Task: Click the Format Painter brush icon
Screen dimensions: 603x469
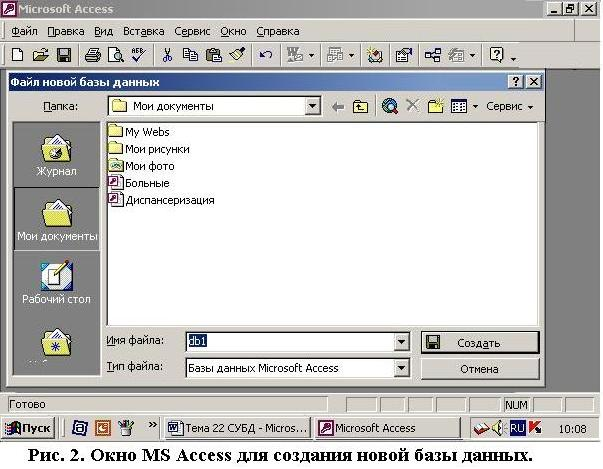Action: click(x=237, y=55)
